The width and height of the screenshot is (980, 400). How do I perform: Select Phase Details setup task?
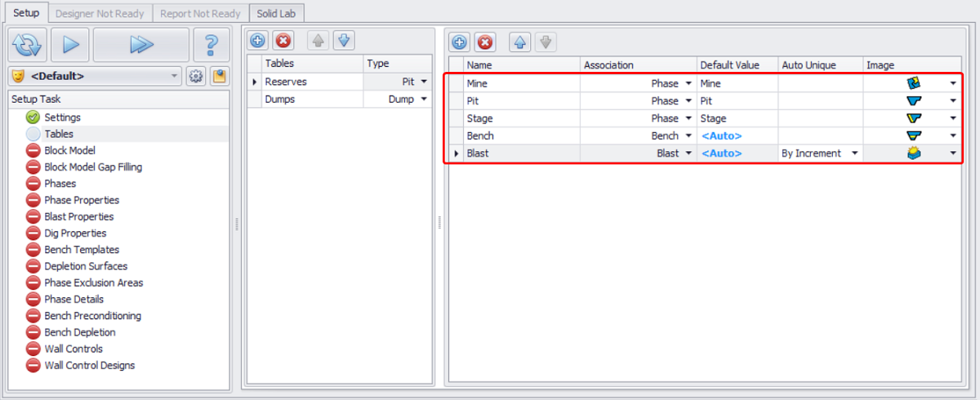point(74,300)
